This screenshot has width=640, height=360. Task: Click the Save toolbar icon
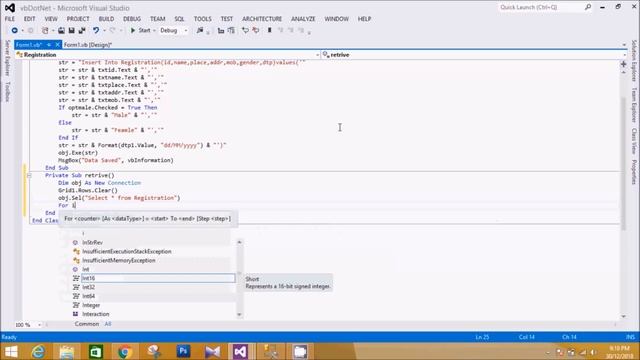pyautogui.click(x=71, y=31)
